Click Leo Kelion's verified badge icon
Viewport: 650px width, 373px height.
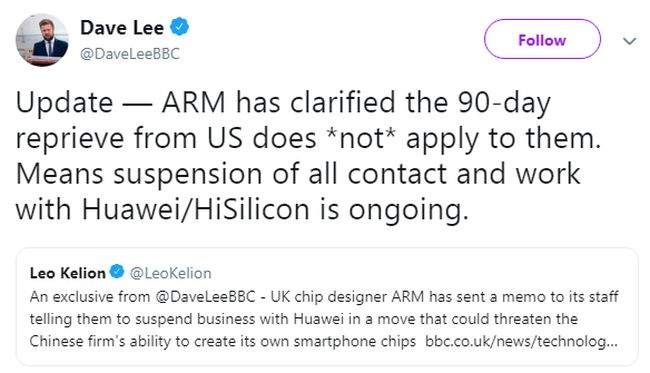pyautogui.click(x=117, y=272)
